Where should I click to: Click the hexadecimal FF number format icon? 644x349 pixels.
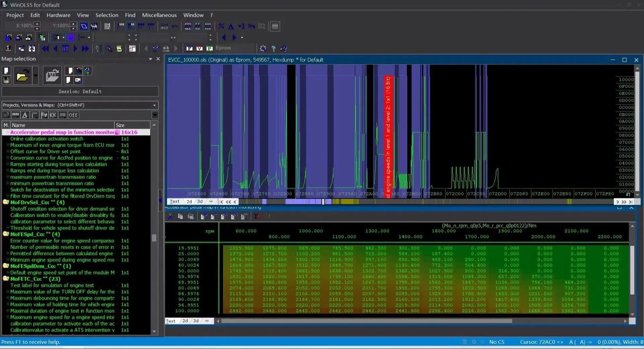coord(198,26)
